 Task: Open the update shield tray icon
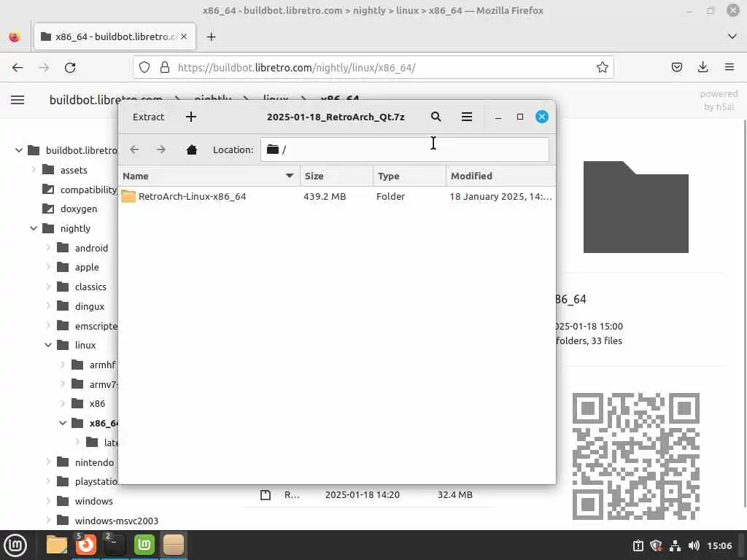657,545
